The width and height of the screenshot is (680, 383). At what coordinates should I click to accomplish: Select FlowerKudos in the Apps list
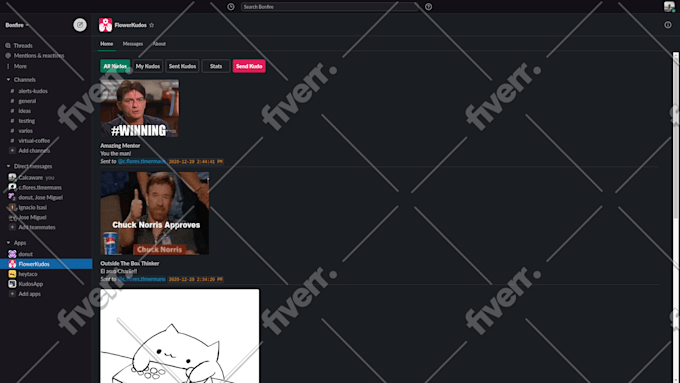[x=46, y=264]
